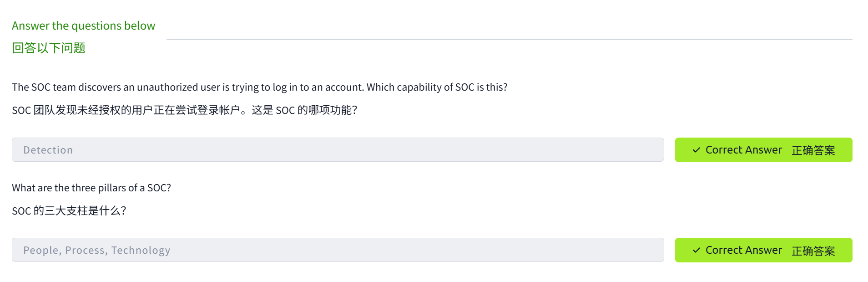
Task: Click the question about the unauthorized user login
Action: point(259,87)
